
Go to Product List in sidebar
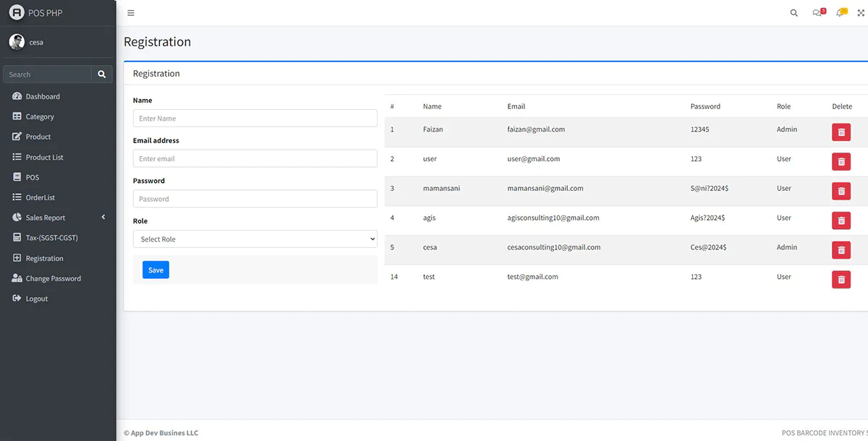[44, 157]
